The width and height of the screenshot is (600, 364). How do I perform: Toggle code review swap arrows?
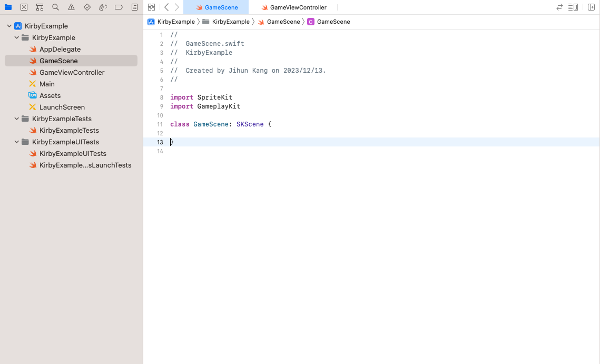(559, 7)
